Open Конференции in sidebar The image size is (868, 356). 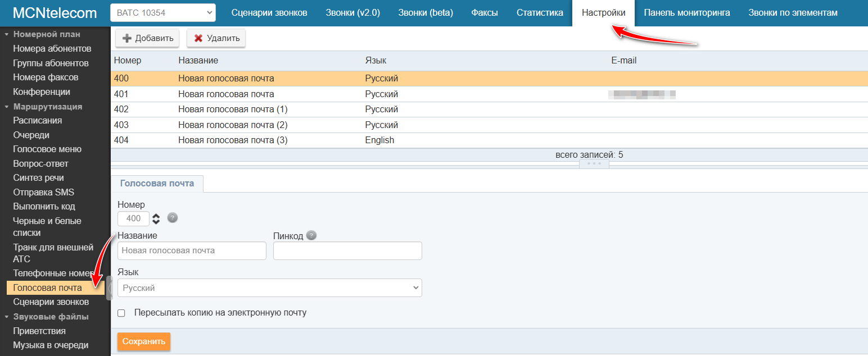[42, 92]
